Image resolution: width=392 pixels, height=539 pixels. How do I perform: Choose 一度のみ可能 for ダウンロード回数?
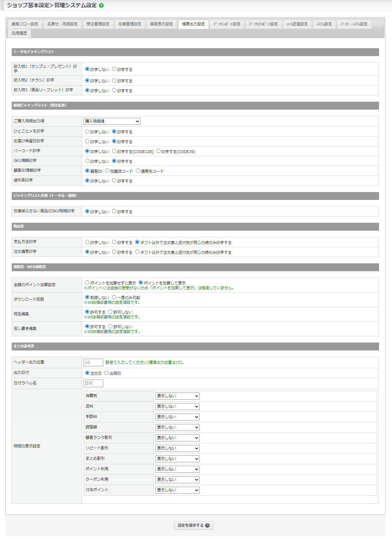(x=114, y=297)
